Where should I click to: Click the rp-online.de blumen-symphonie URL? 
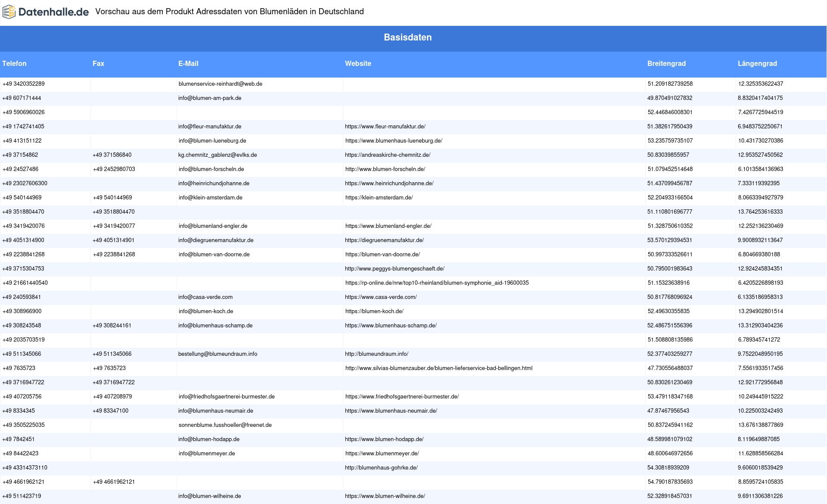[x=437, y=283]
